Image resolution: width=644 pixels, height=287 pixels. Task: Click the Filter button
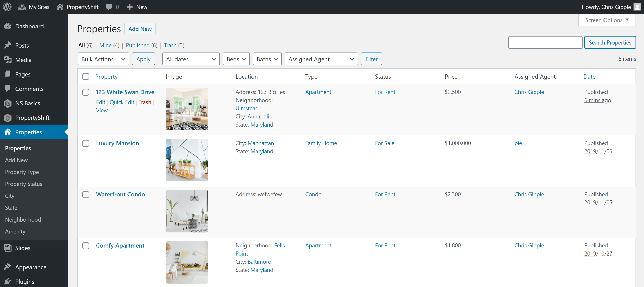pyautogui.click(x=371, y=59)
